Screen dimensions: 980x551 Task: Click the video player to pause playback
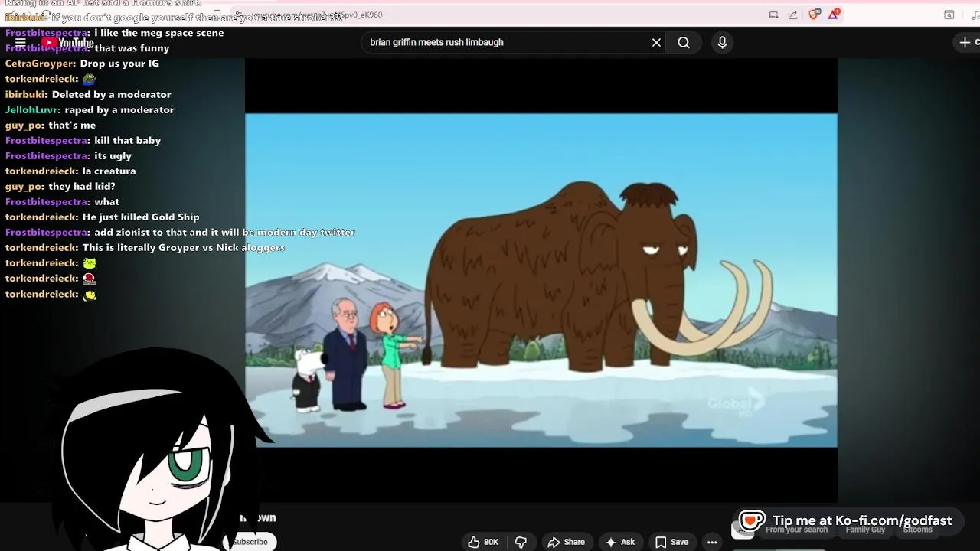pos(541,280)
